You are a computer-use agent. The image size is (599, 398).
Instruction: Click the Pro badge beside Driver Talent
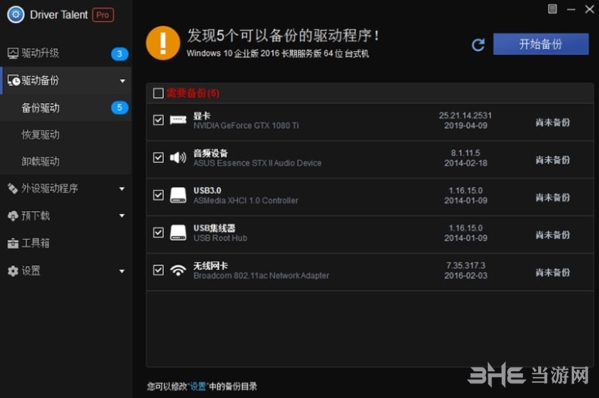(x=103, y=15)
